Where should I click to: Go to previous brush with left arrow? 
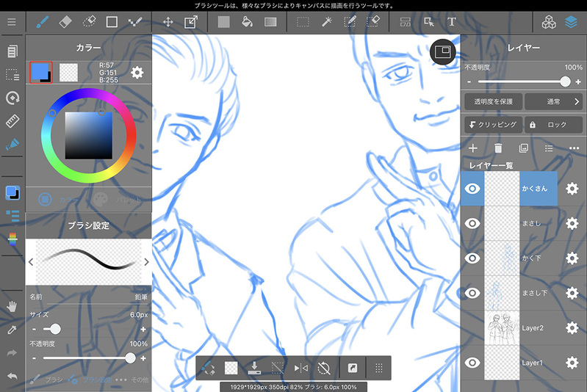[x=31, y=262]
